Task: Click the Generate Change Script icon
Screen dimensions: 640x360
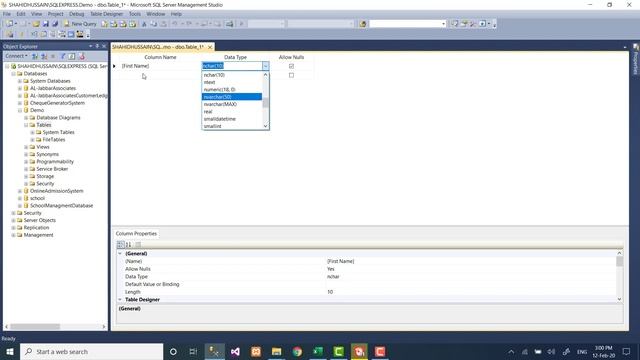Action: pos(10,35)
